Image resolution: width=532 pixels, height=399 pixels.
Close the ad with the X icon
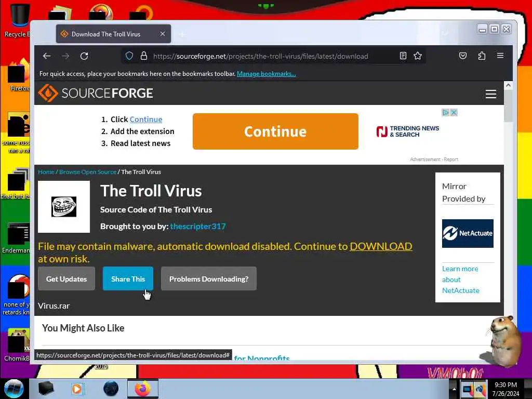tap(454, 112)
